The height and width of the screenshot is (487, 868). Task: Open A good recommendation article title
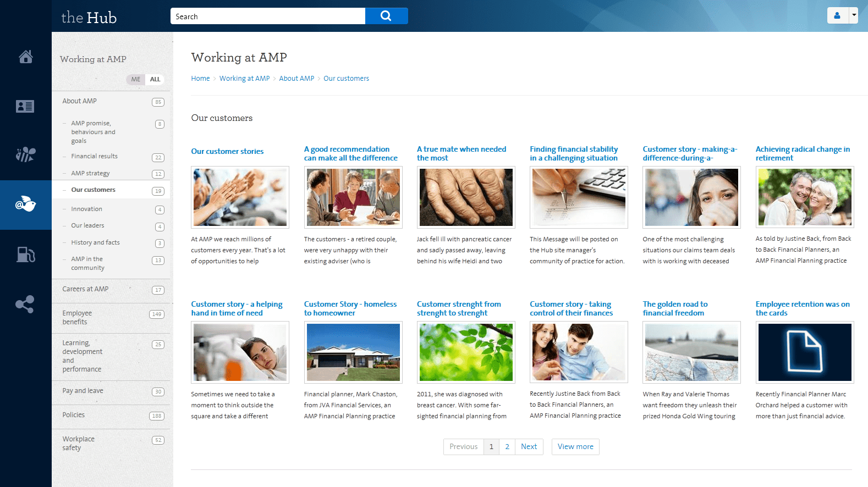coord(350,153)
